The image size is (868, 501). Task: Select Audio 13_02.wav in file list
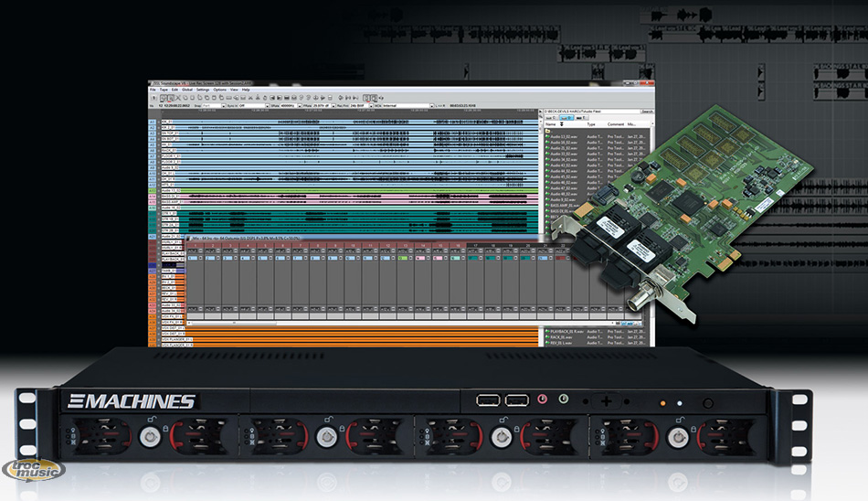pyautogui.click(x=564, y=137)
